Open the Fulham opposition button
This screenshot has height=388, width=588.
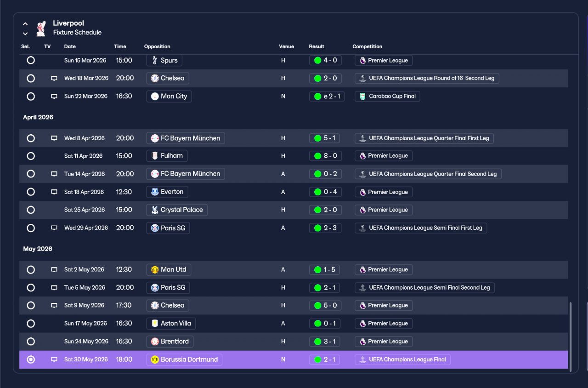[x=167, y=156]
